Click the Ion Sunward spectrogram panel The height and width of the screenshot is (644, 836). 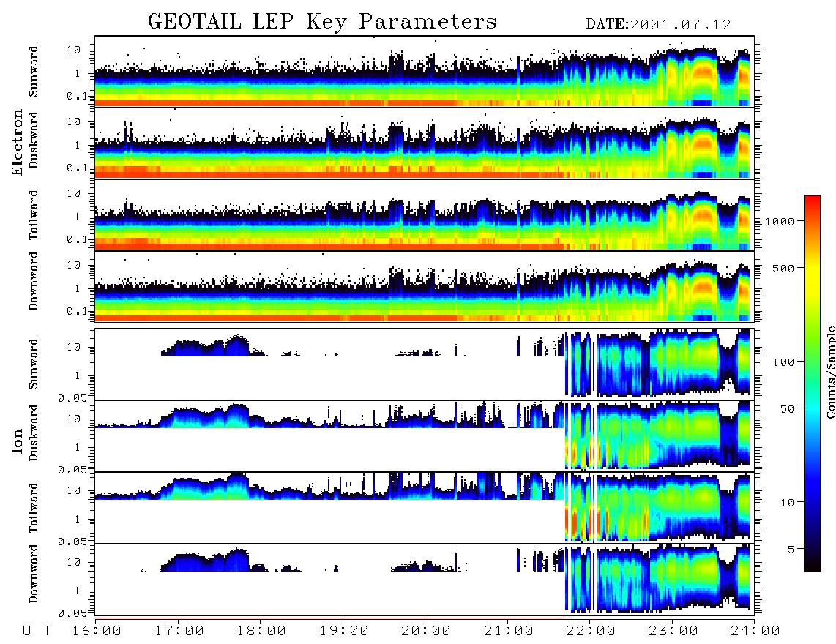pyautogui.click(x=425, y=364)
